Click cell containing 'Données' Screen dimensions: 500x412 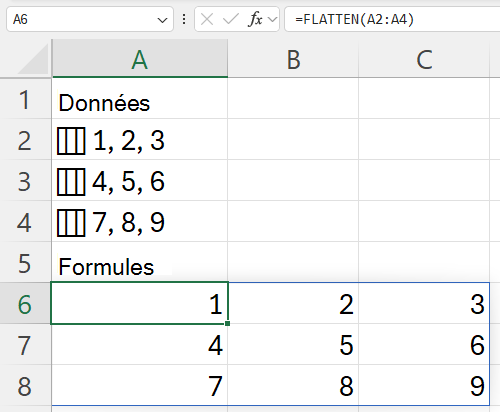pyautogui.click(x=140, y=99)
